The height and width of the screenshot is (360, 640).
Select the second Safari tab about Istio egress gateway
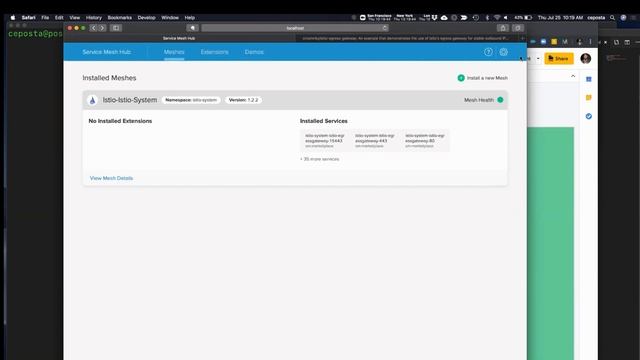coord(406,38)
